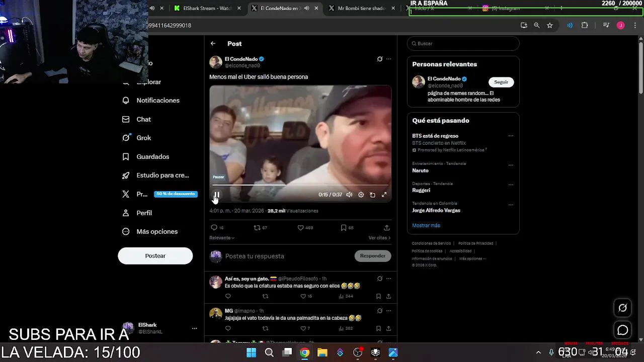Open Política de Privacidad link

pos(475,243)
